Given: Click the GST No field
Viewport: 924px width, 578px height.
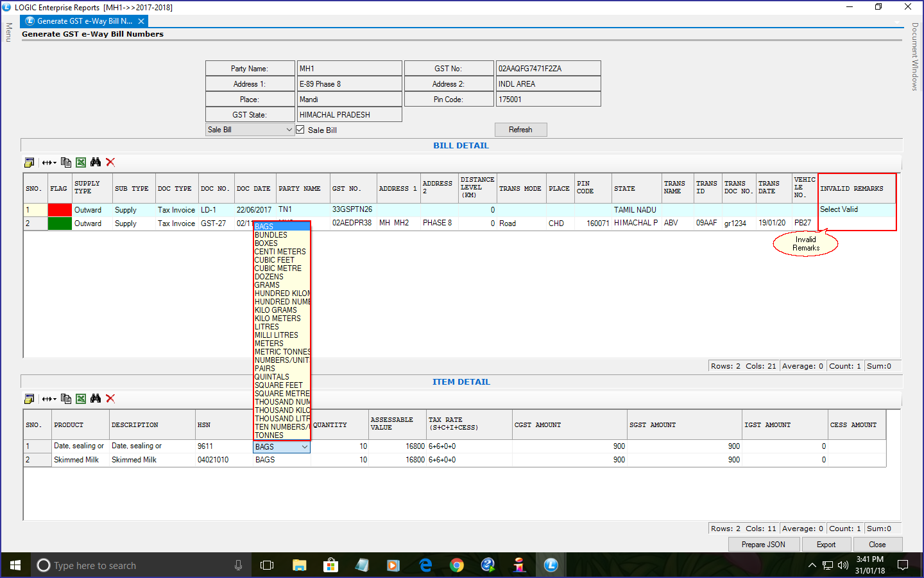Looking at the screenshot, I should point(549,68).
